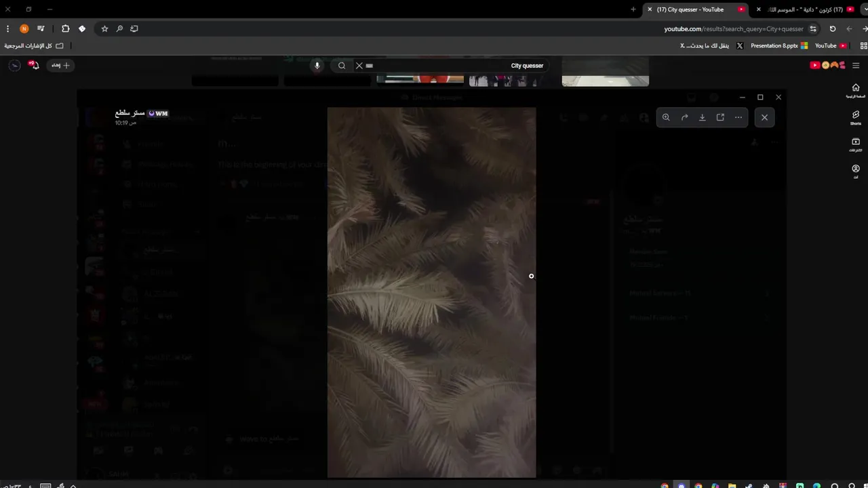Zoom into the image with the magnifier icon
Viewport: 868px width, 488px height.
[x=666, y=117]
